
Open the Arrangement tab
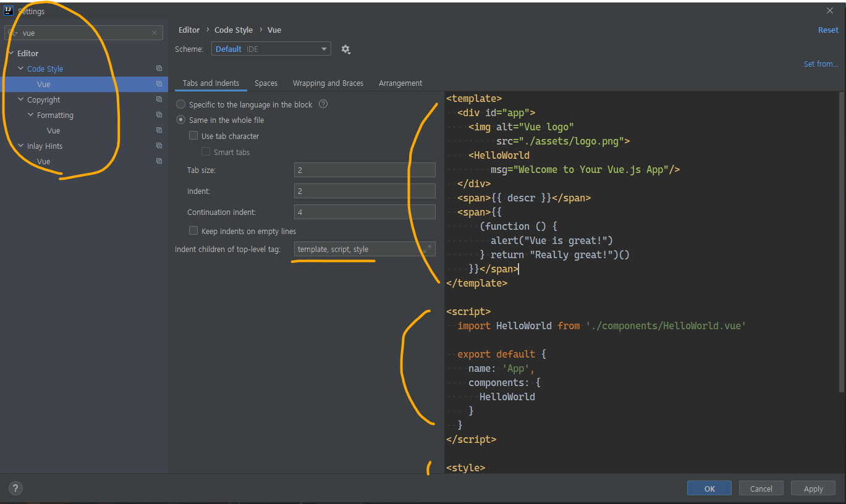(400, 83)
